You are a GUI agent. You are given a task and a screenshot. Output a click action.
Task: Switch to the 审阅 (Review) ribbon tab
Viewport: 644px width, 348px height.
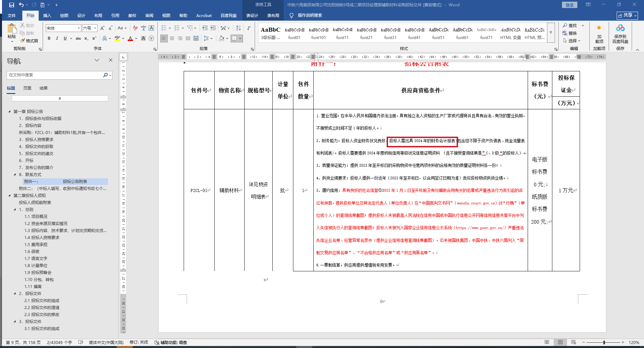pos(149,16)
